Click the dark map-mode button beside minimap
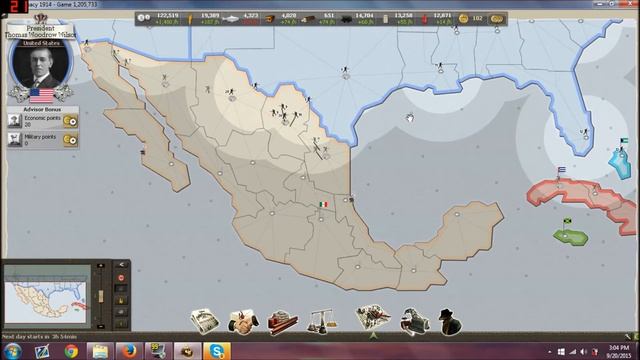The image size is (640, 360). pos(121,289)
